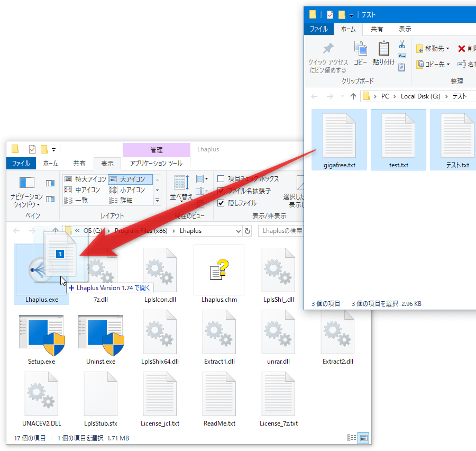Open group-by dropdown in 現在のビュー
Image resolution: width=476 pixels, height=451 pixels.
coord(202,179)
